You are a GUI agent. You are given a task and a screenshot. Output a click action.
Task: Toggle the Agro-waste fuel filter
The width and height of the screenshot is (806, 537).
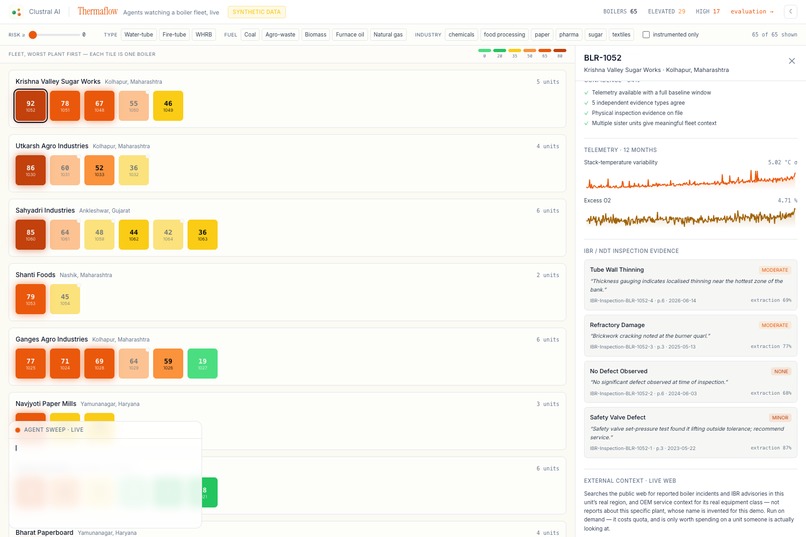click(280, 35)
